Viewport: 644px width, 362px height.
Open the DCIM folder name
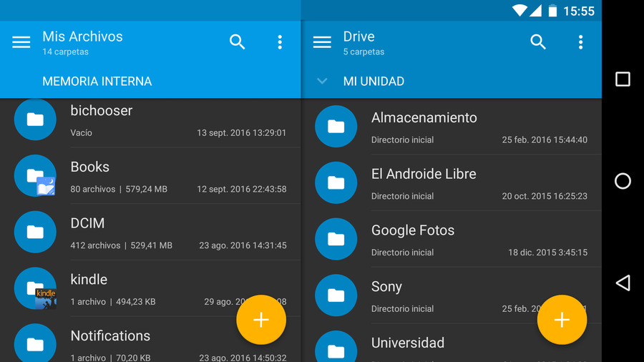[x=87, y=223]
